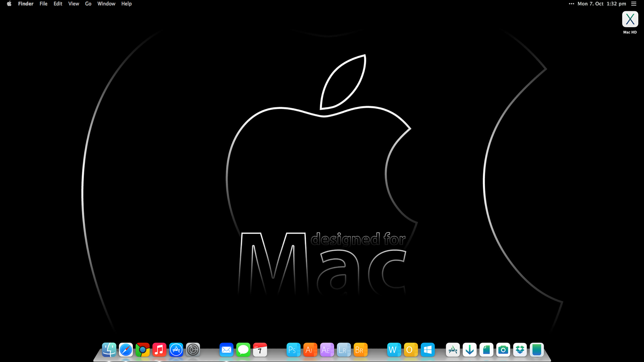Launch Safari from the Dock
Viewport: 644px width, 362px height.
pyautogui.click(x=126, y=350)
